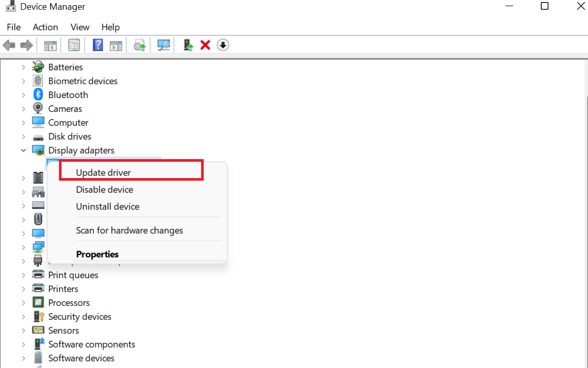Select the blue monitor category icon
Viewport: 588px width, 368px height.
point(38,234)
